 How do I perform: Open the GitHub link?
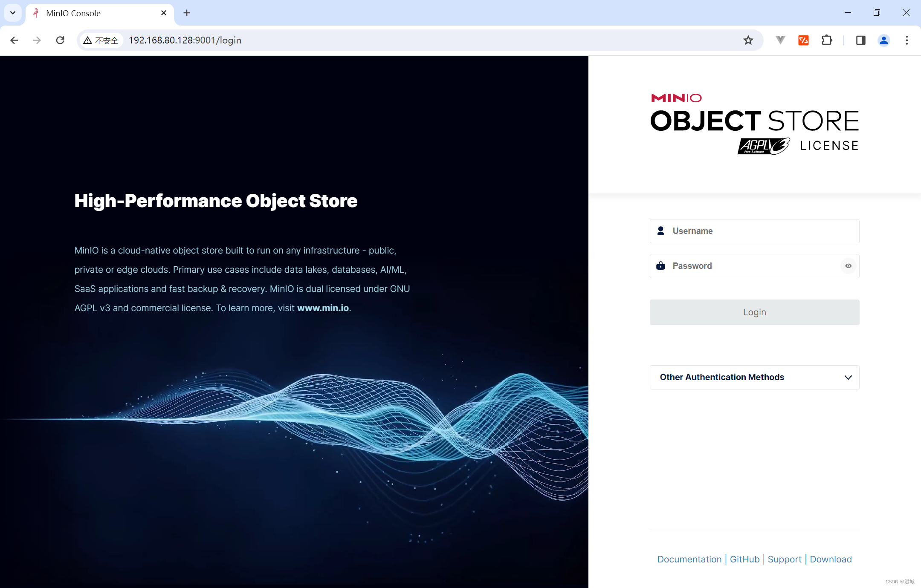tap(744, 559)
